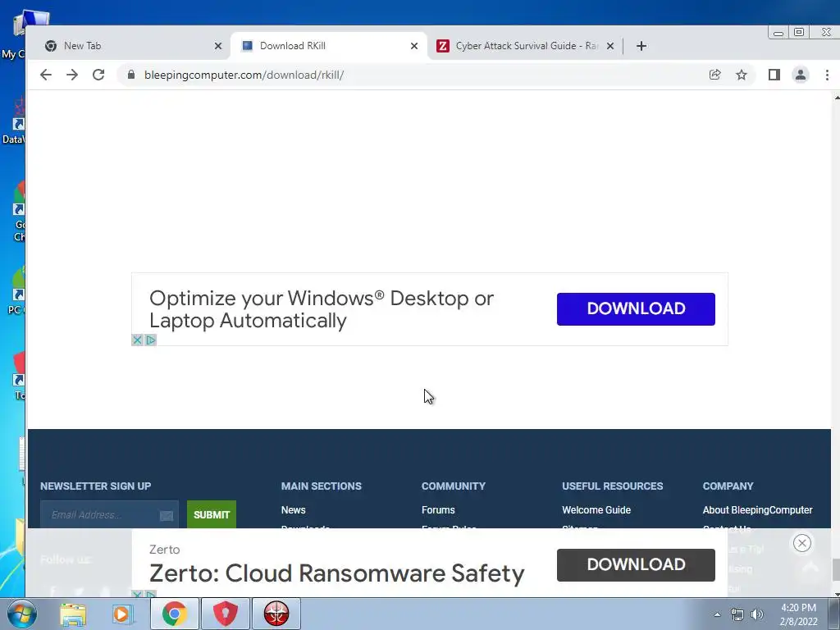Open Windows Explorer from the taskbar
The width and height of the screenshot is (840, 630).
(73, 614)
